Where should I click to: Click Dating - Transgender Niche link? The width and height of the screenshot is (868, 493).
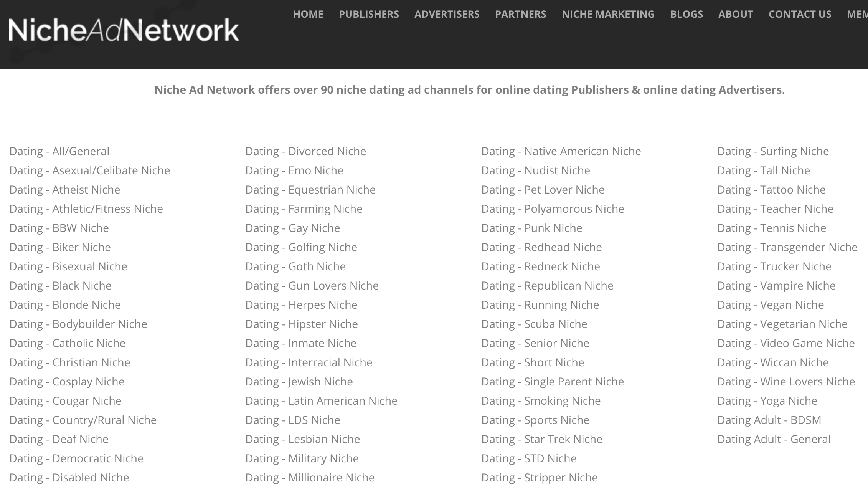point(787,247)
